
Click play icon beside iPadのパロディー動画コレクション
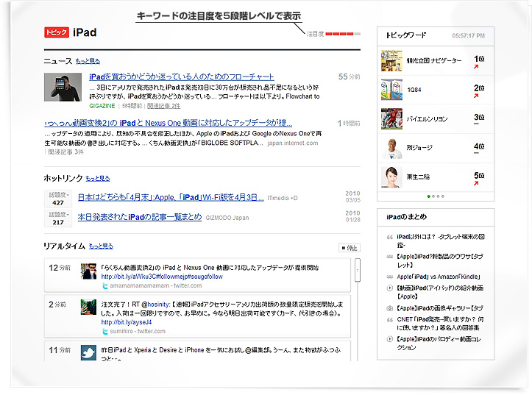click(390, 339)
